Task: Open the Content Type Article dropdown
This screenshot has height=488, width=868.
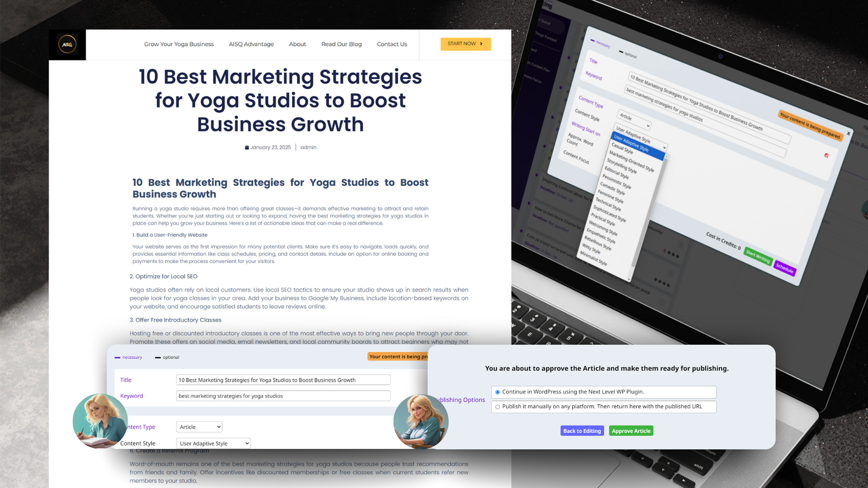Action: point(199,427)
